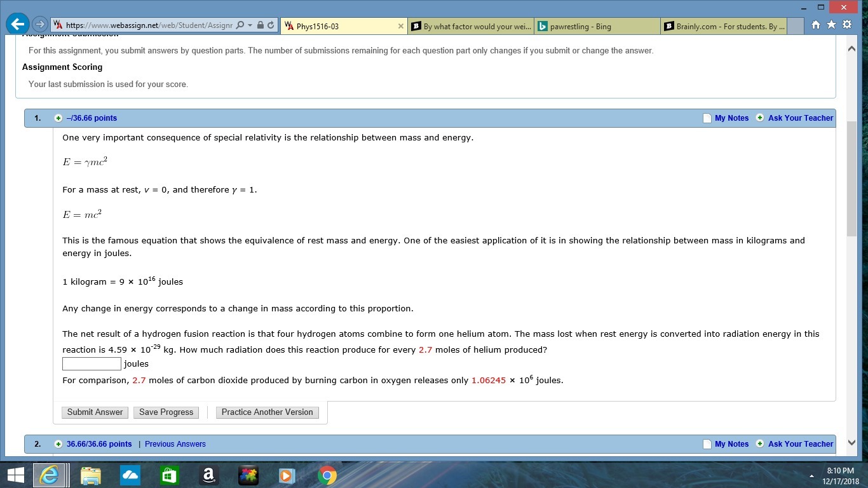The width and height of the screenshot is (868, 488).
Task: Minimize the Internet Explorer window
Action: point(804,7)
